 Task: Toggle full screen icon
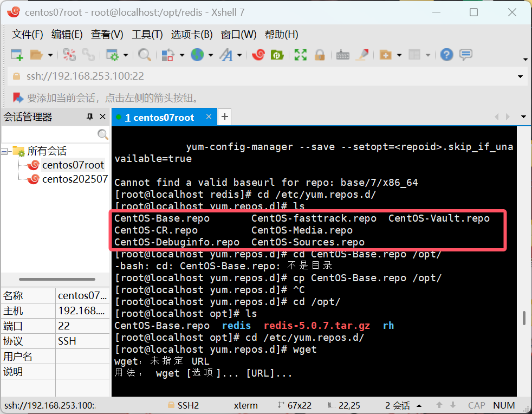(x=300, y=55)
